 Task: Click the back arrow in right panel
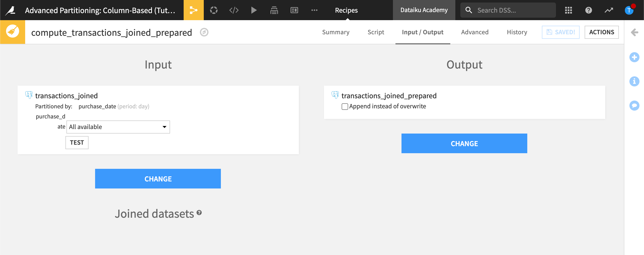click(x=634, y=32)
